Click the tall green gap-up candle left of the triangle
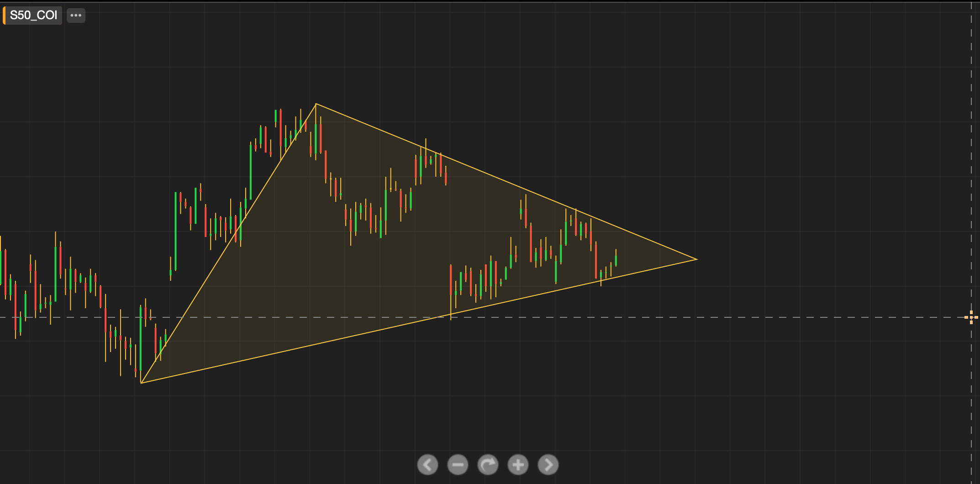This screenshot has height=484, width=980. [x=175, y=231]
